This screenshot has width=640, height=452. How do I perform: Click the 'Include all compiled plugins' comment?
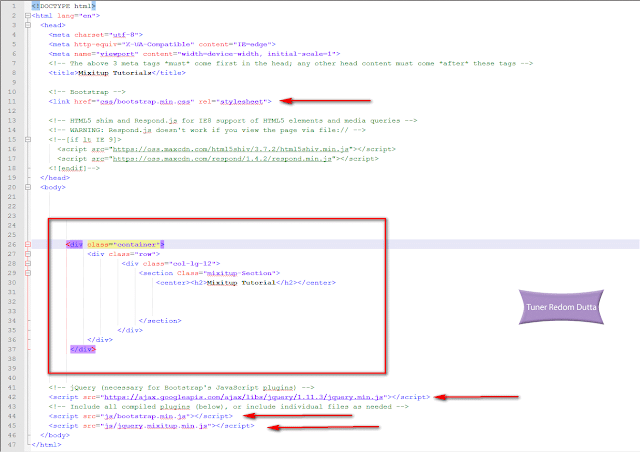click(229, 406)
